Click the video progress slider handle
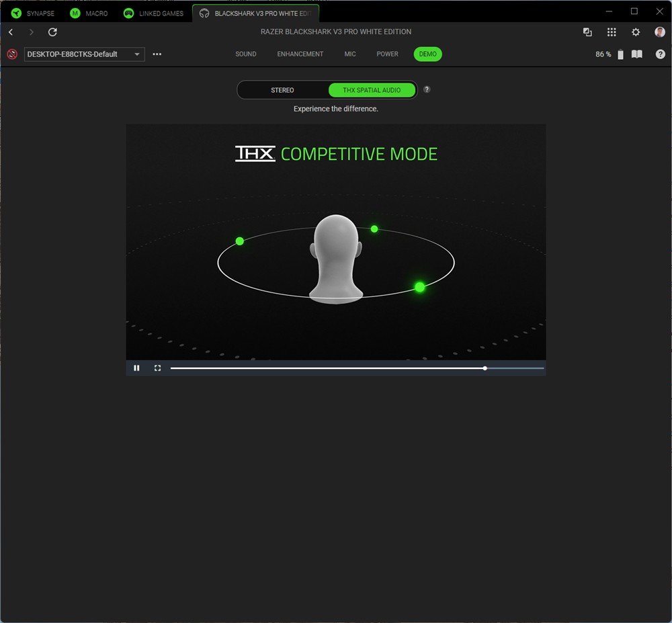672x623 pixels. (485, 368)
